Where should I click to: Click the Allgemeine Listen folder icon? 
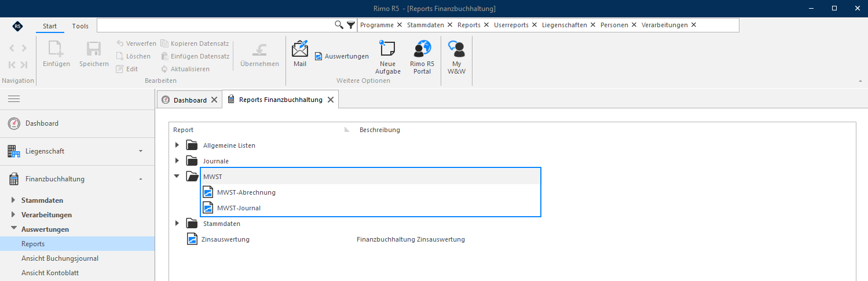click(x=192, y=145)
